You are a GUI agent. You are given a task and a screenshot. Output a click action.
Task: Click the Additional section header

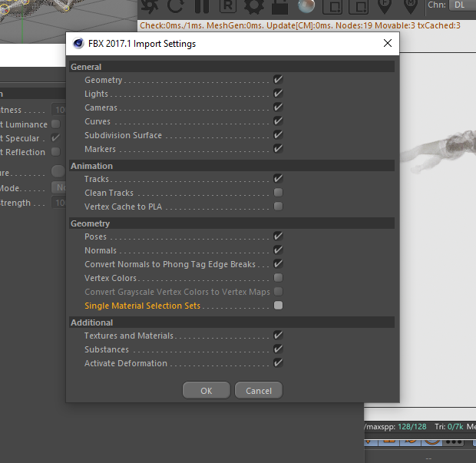coord(232,322)
